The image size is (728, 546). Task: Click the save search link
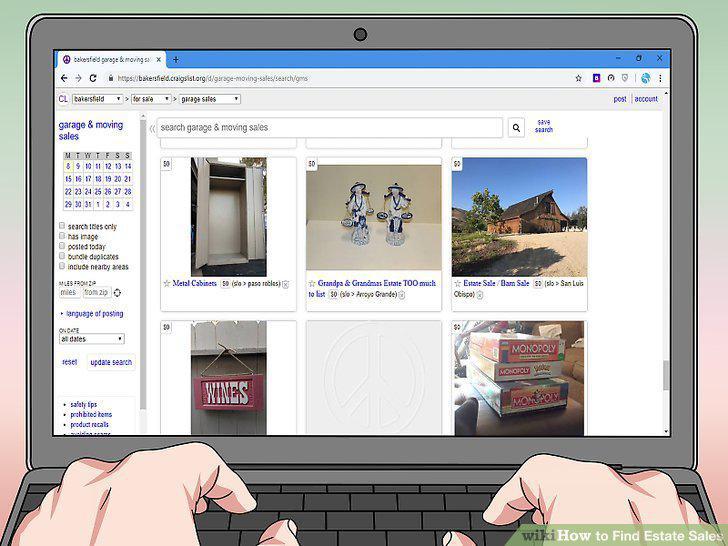tap(544, 126)
